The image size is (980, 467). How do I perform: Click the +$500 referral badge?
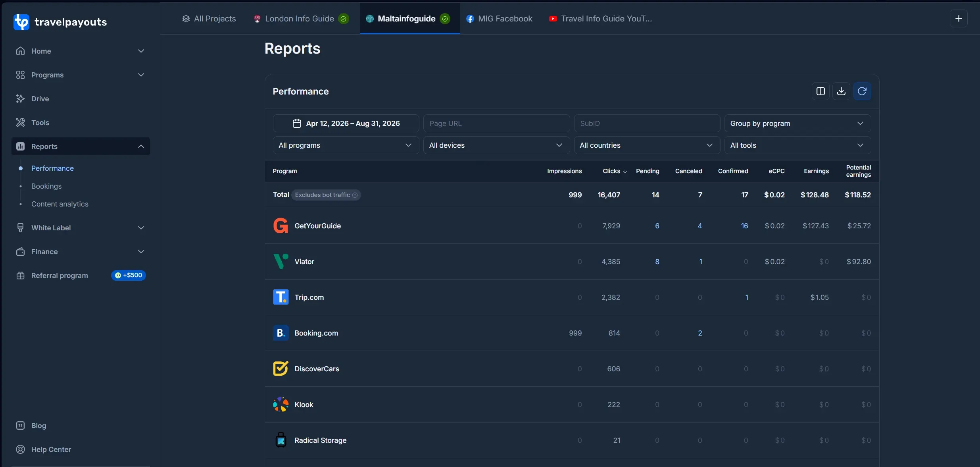click(x=129, y=275)
